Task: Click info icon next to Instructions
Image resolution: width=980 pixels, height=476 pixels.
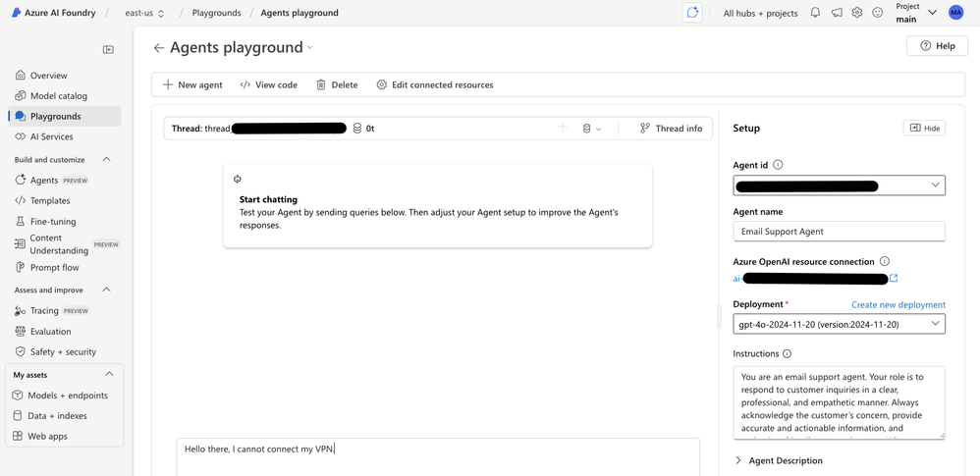Action: (x=787, y=353)
